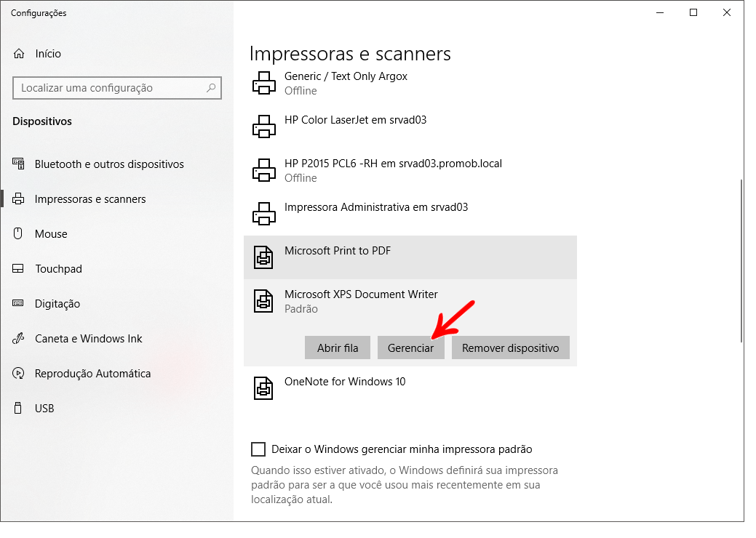Close the Configurações window
Screen dimensions: 756x538
pos(727,12)
